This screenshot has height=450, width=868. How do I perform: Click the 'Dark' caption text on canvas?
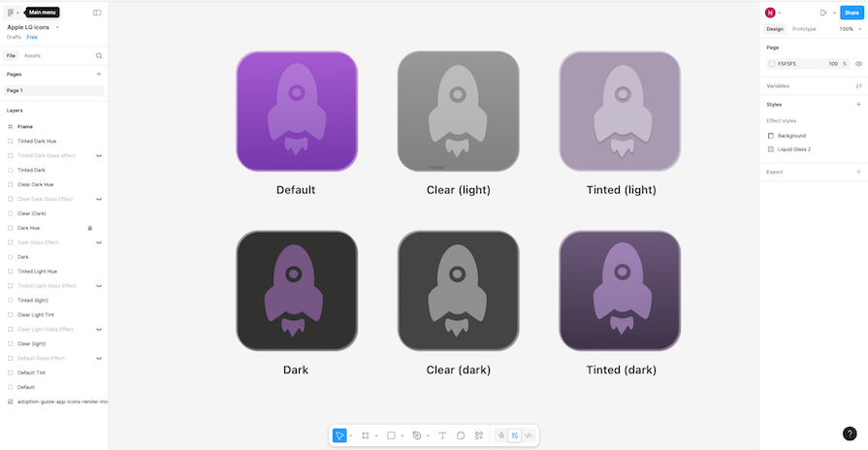[x=296, y=370]
